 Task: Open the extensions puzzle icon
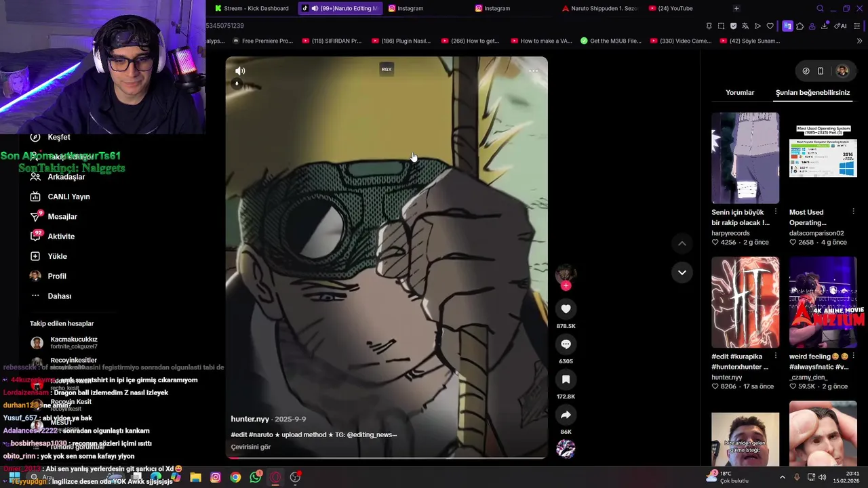click(800, 26)
